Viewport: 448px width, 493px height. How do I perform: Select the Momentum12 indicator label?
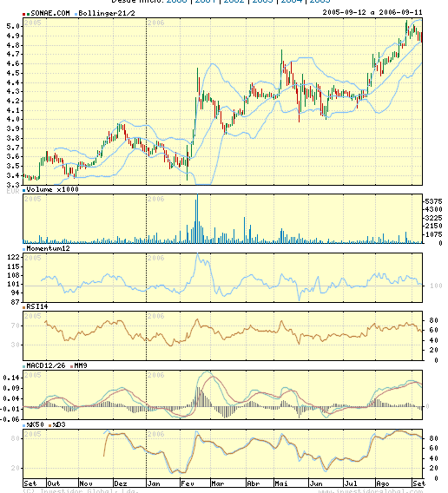(48, 249)
